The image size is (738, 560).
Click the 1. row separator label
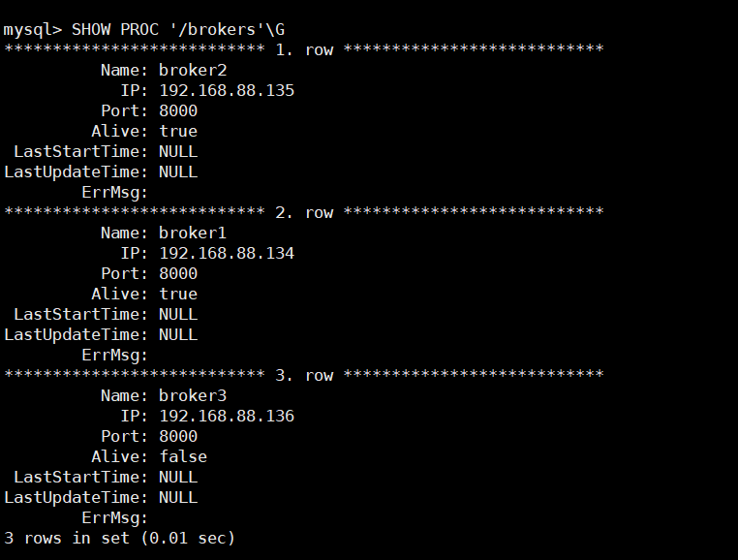[304, 49]
